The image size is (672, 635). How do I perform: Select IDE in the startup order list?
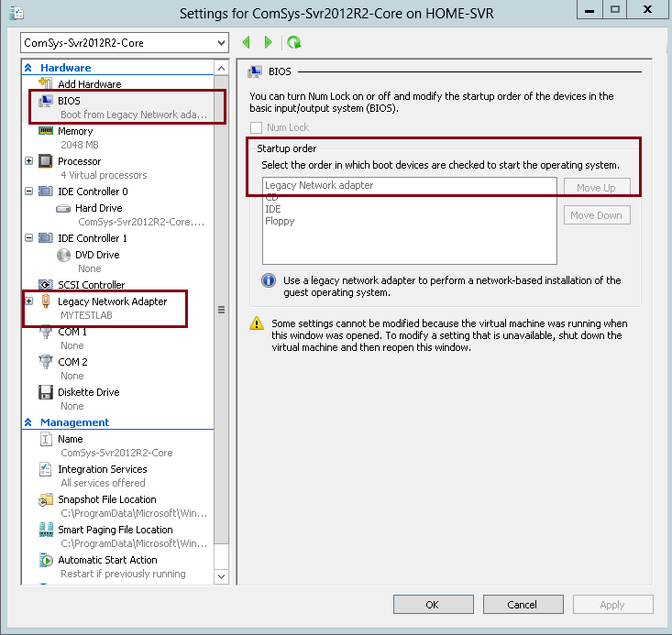click(x=273, y=209)
